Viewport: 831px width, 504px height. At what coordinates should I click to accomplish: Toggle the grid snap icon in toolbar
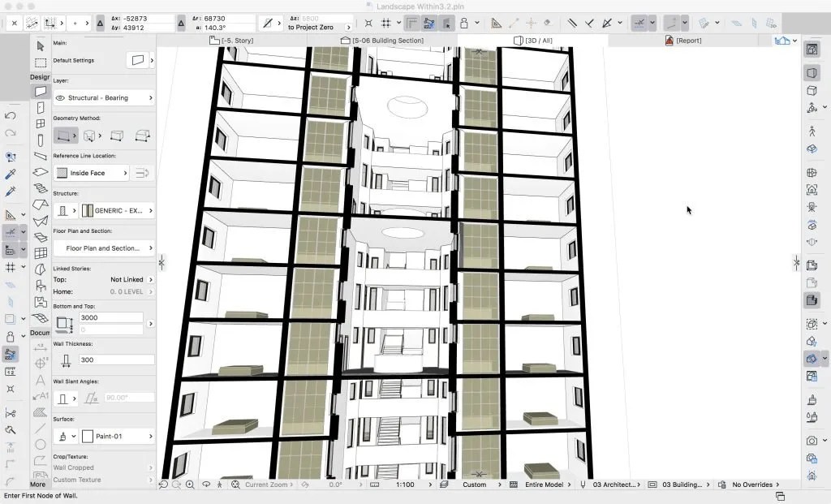click(386, 23)
